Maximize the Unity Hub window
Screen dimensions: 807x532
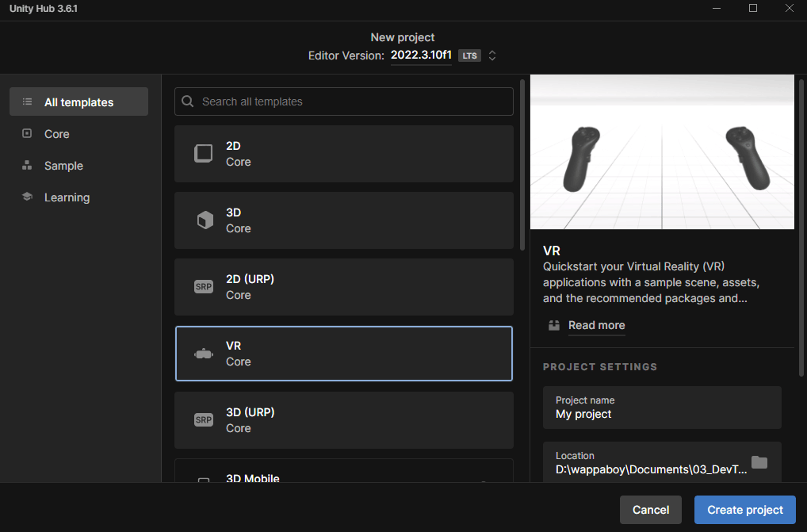click(x=753, y=8)
